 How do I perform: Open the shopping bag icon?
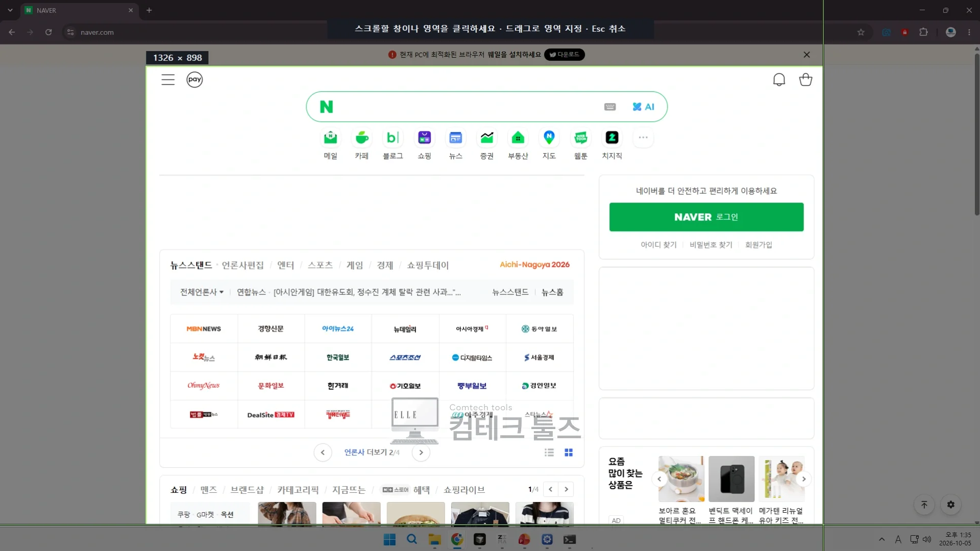(x=805, y=80)
